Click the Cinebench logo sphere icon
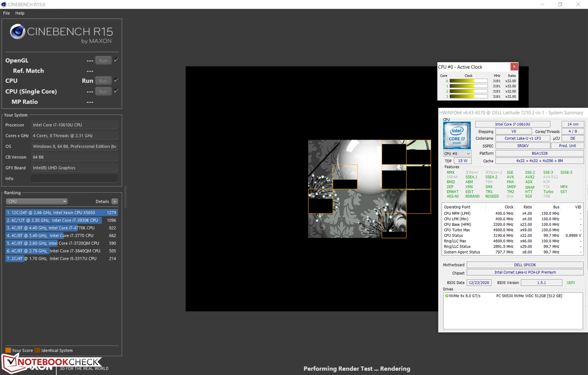 click(17, 32)
